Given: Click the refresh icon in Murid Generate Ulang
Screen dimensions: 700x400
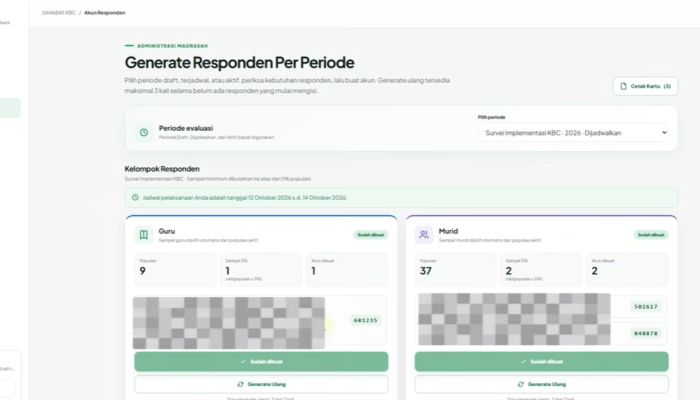Looking at the screenshot, I should pos(521,384).
